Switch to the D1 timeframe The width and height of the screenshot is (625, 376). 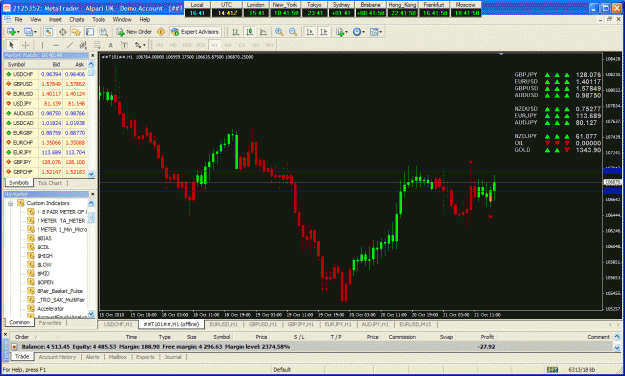tap(242, 45)
